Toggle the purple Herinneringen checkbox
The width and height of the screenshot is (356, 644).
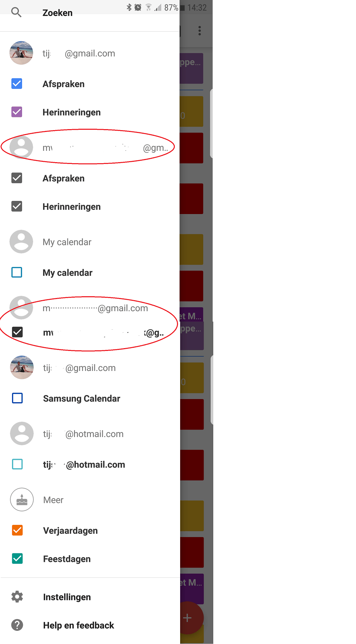click(x=17, y=112)
